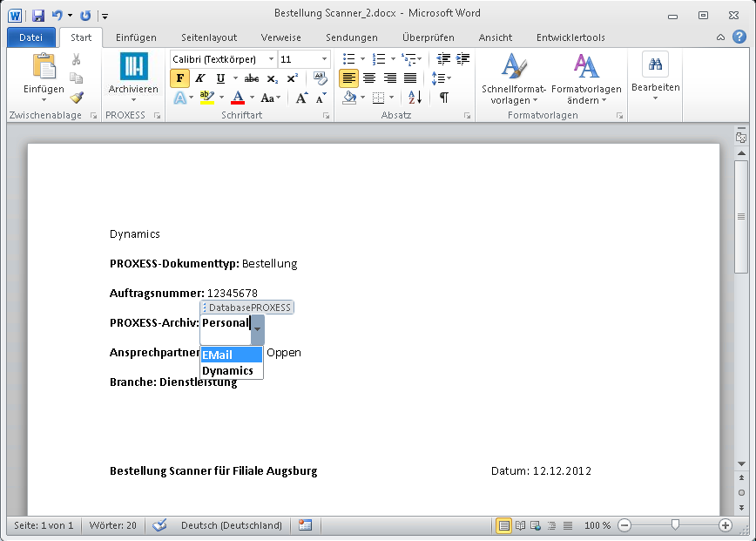Toggle bold formatting F button
Image resolution: width=756 pixels, height=541 pixels.
click(179, 78)
